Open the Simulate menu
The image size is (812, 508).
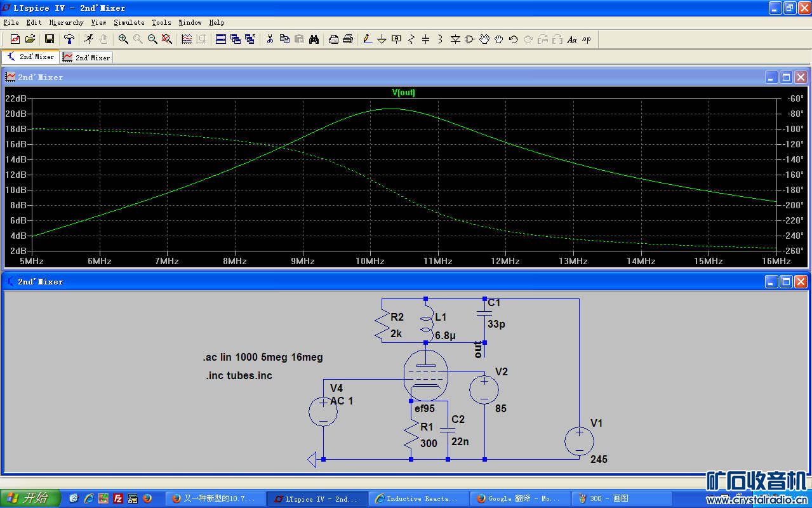tap(129, 22)
